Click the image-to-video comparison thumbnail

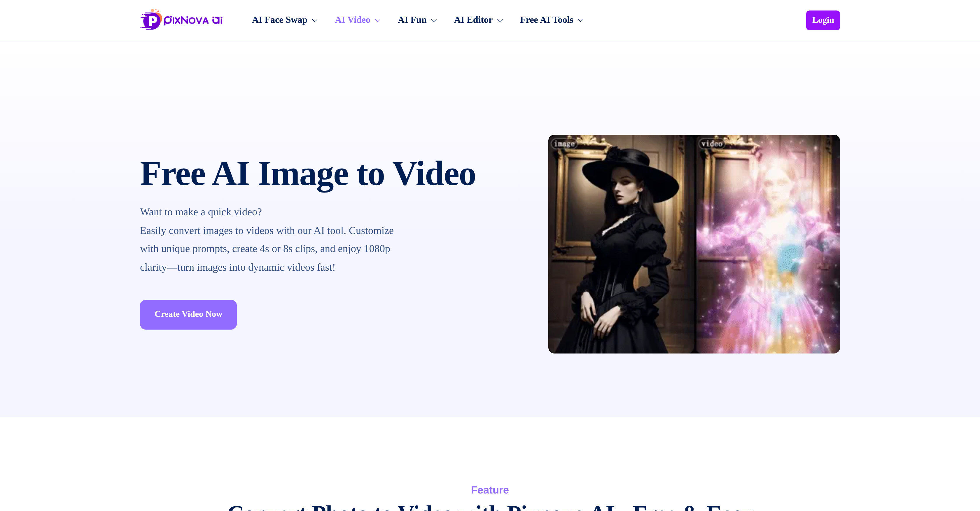(x=694, y=244)
